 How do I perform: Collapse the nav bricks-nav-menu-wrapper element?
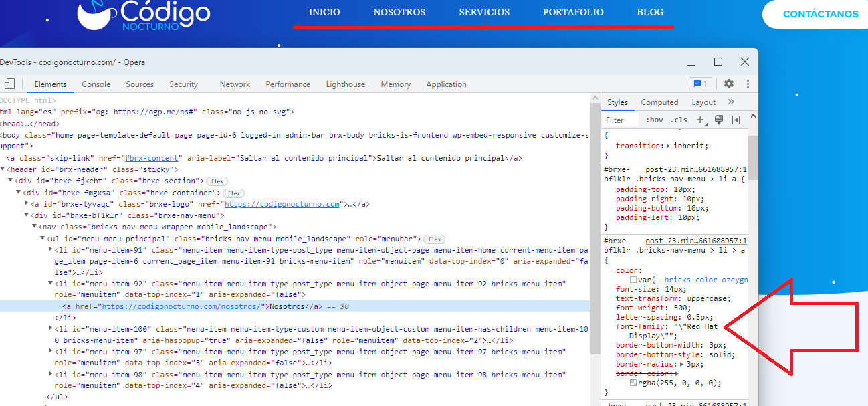tap(33, 226)
